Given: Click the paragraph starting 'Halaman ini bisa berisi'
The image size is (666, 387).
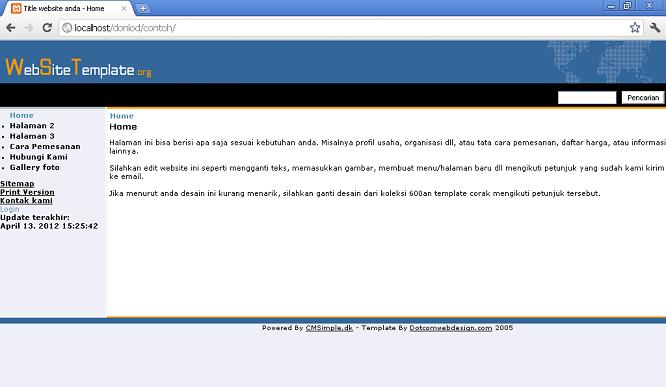Looking at the screenshot, I should 387,147.
